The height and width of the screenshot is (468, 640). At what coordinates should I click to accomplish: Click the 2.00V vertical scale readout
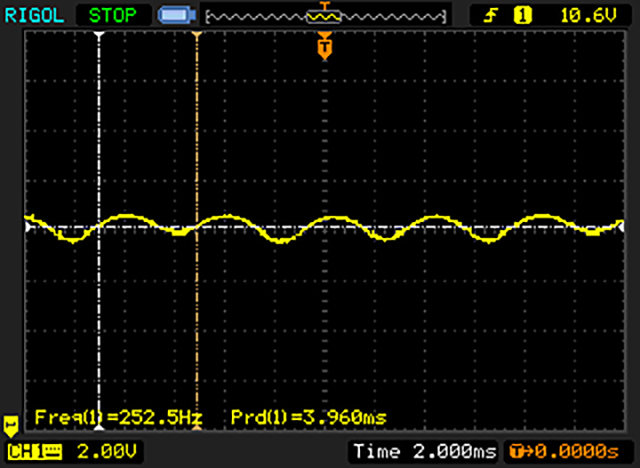point(107,452)
